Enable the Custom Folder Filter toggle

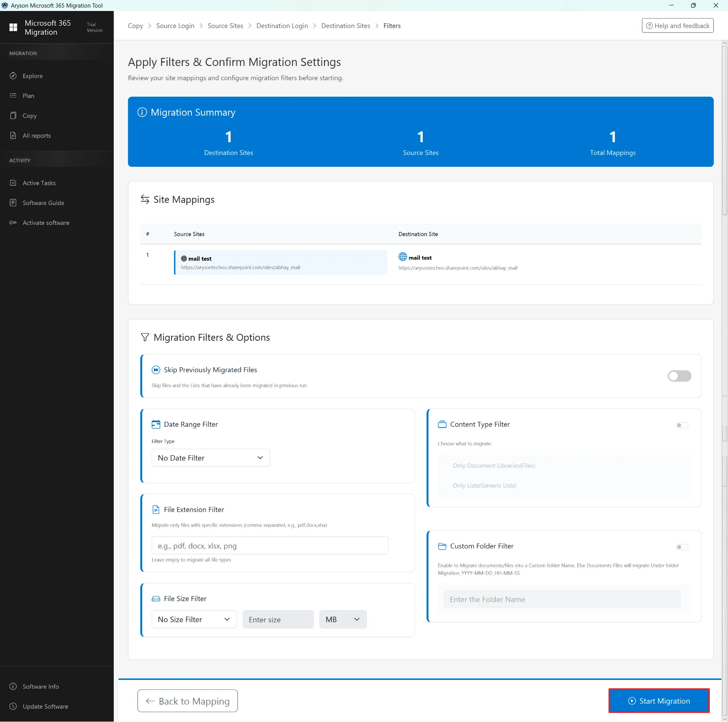(x=682, y=547)
